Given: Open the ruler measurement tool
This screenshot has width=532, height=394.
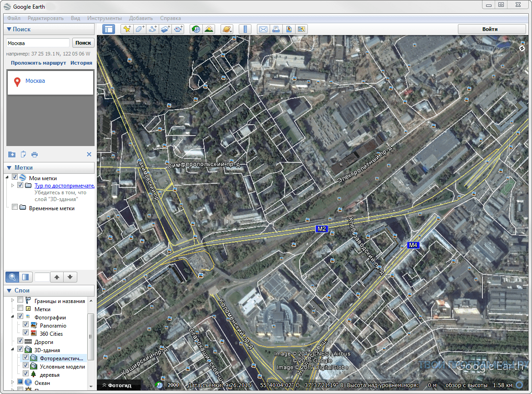Looking at the screenshot, I should [245, 29].
